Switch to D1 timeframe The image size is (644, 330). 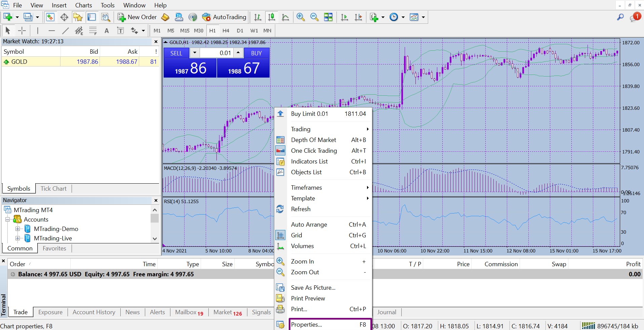point(240,31)
